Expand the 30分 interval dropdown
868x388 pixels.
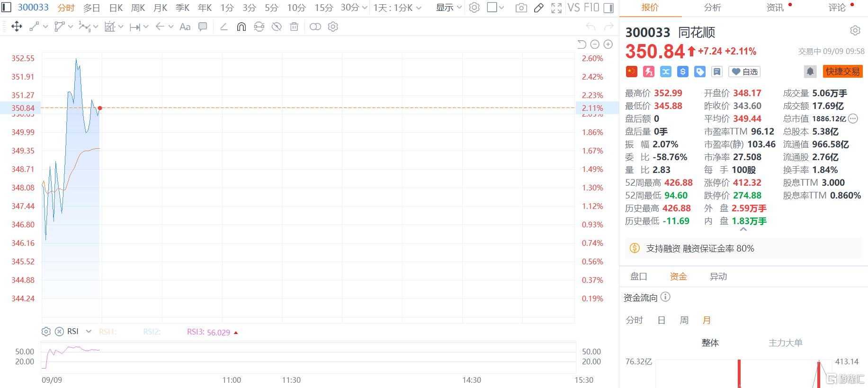(354, 8)
